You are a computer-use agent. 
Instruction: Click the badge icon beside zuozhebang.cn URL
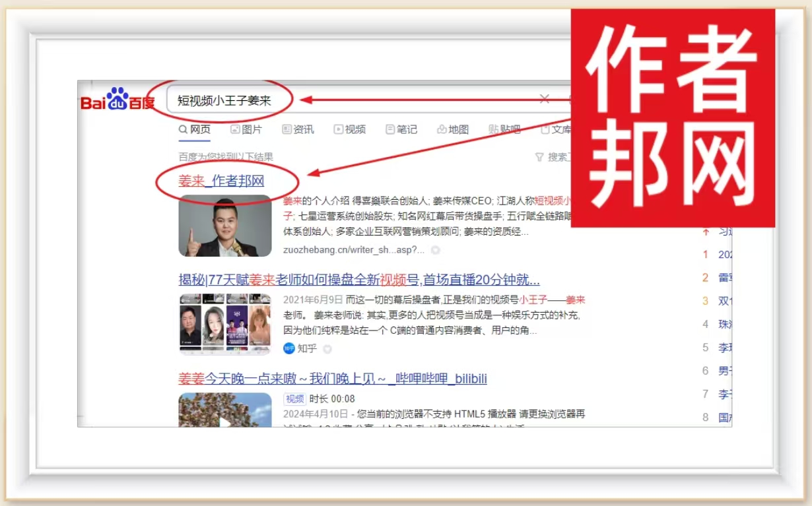coord(436,250)
